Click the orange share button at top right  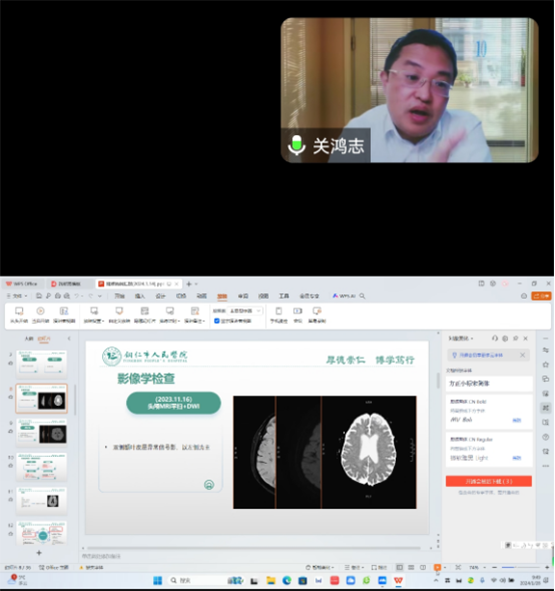[541, 296]
